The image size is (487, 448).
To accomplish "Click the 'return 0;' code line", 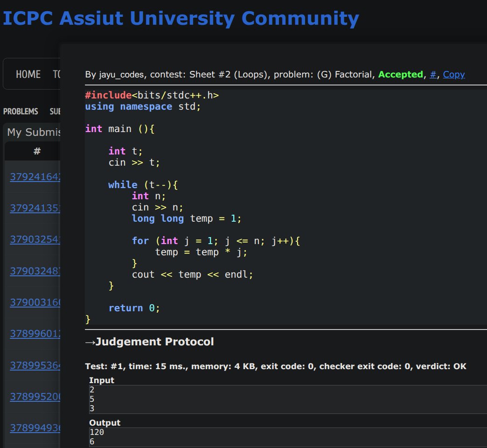I will point(134,308).
